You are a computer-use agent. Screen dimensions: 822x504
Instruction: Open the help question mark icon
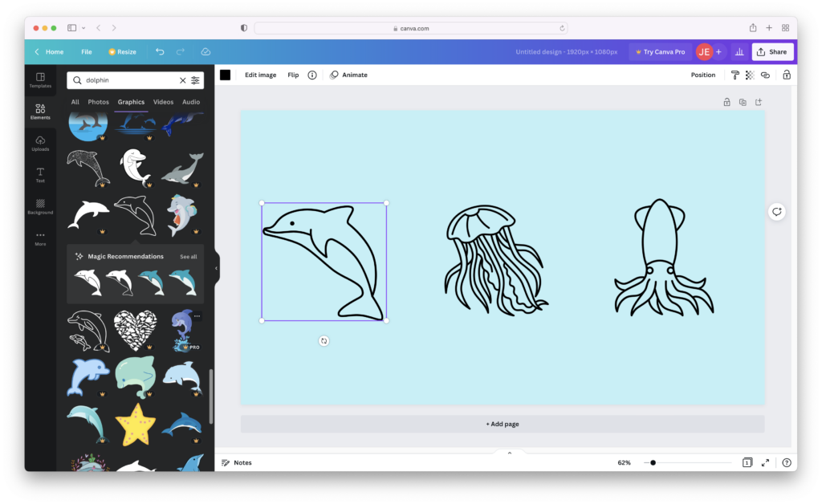[787, 462]
